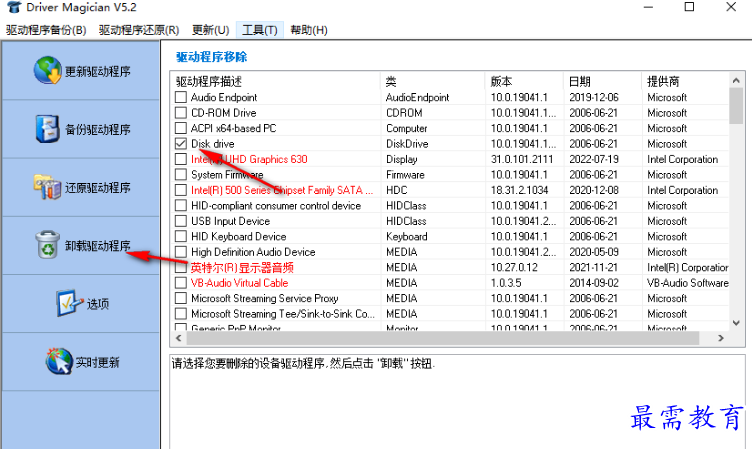Click the 驱动程序移除 heading

click(211, 57)
